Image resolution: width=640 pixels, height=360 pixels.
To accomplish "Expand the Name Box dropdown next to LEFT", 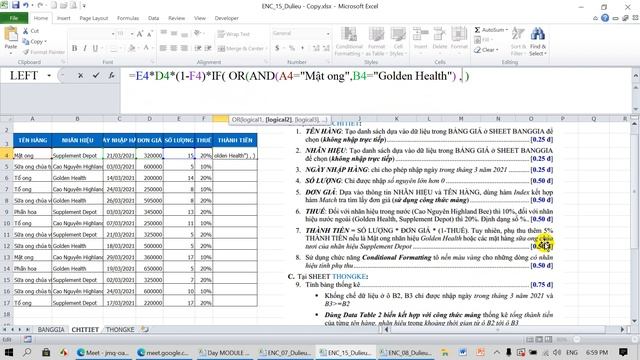I will pyautogui.click(x=49, y=76).
